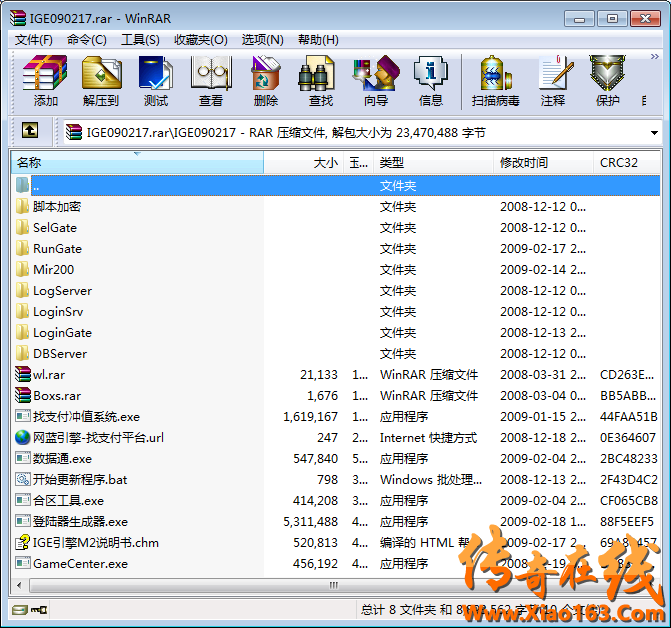Open the 帮助(H) menu

[318, 40]
